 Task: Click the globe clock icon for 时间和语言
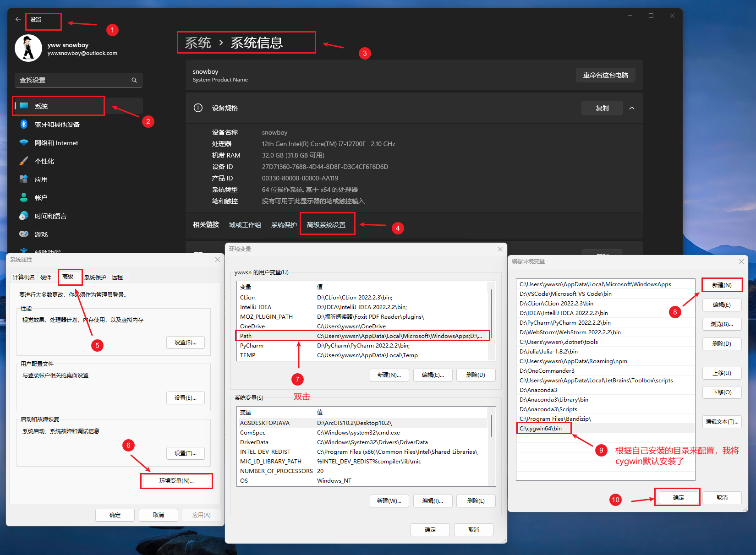(x=24, y=216)
